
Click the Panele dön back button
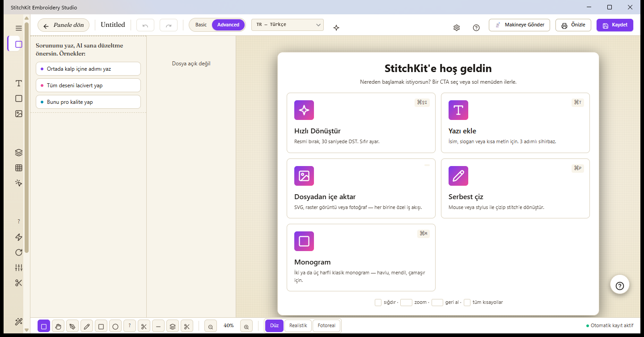pyautogui.click(x=64, y=25)
